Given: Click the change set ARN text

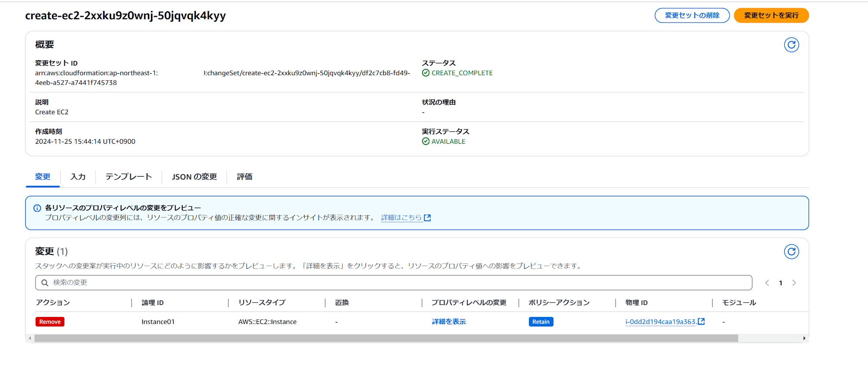Looking at the screenshot, I should pyautogui.click(x=223, y=78).
